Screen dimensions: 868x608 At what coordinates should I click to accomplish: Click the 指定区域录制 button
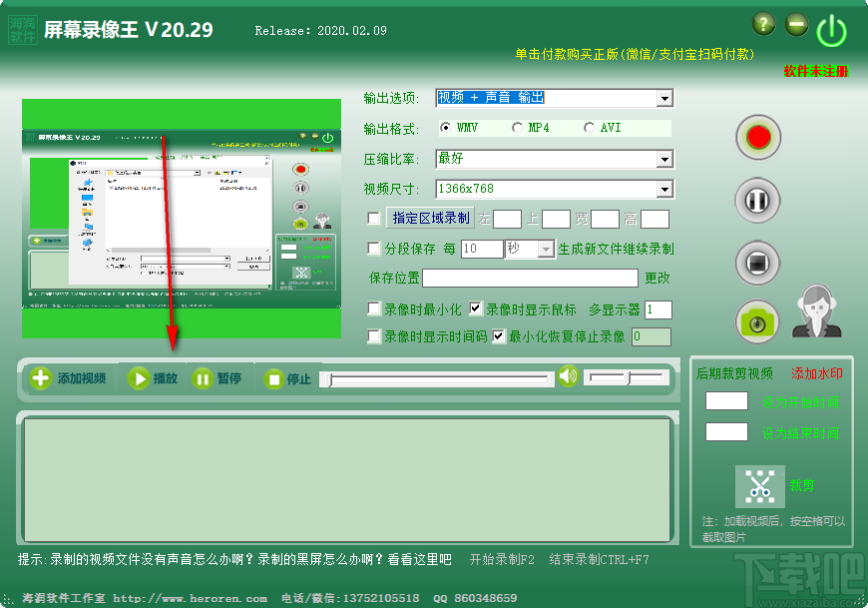click(x=430, y=219)
